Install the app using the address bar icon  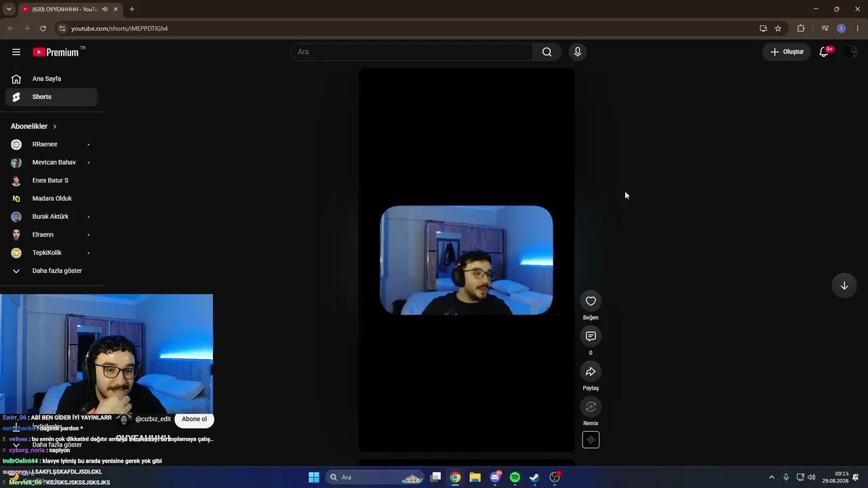(763, 28)
